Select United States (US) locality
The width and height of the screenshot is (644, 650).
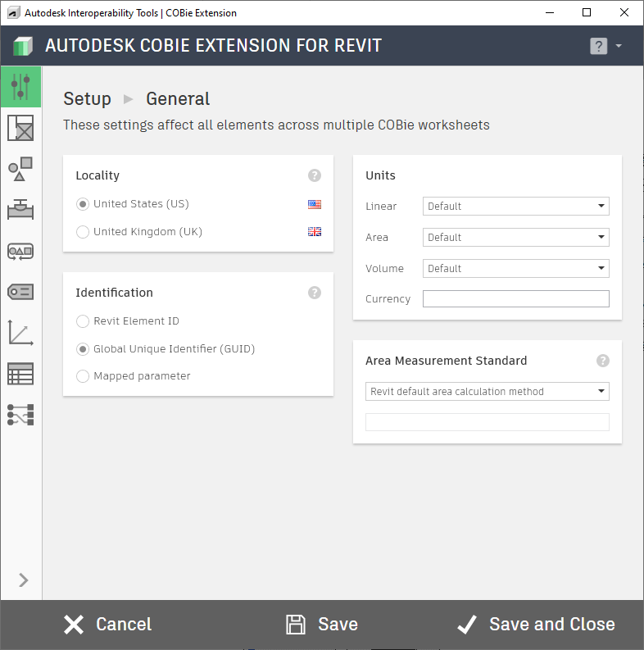pos(133,204)
